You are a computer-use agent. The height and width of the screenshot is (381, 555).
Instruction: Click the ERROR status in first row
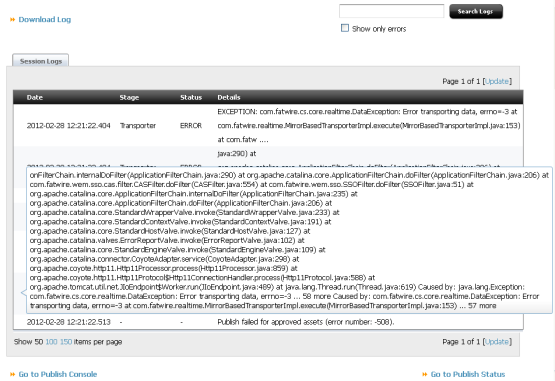point(191,126)
